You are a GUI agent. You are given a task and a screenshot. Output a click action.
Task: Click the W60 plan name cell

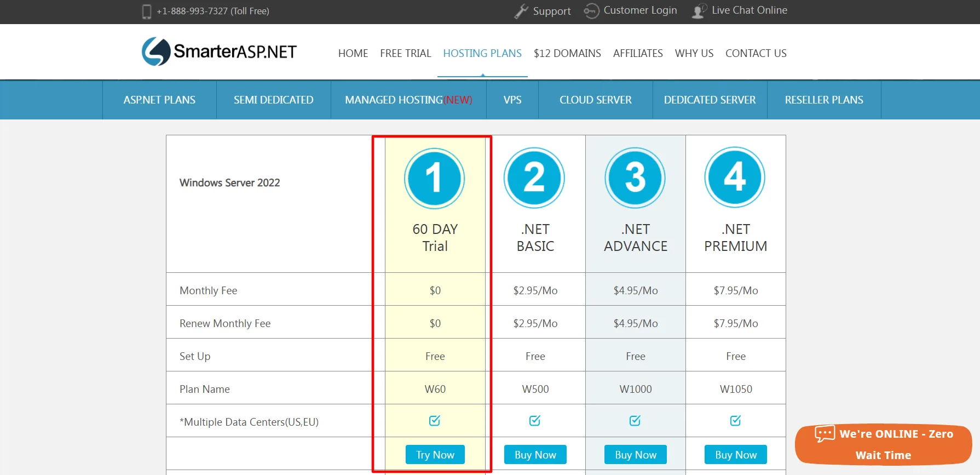point(435,389)
